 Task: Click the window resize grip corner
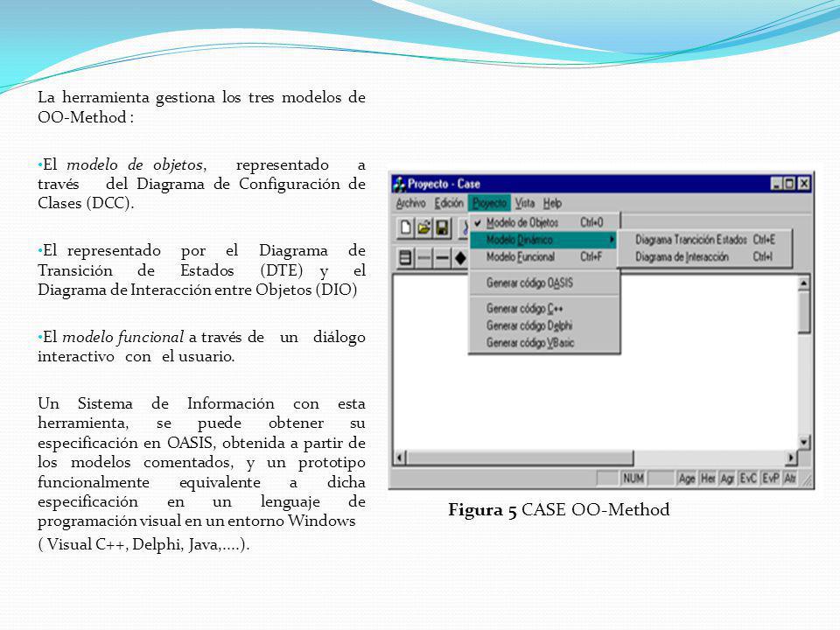[x=806, y=480]
